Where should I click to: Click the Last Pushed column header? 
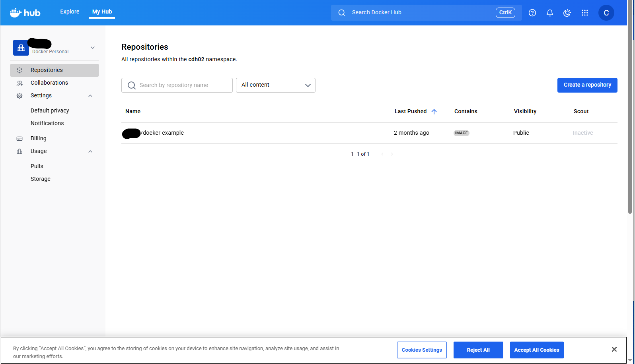[411, 111]
